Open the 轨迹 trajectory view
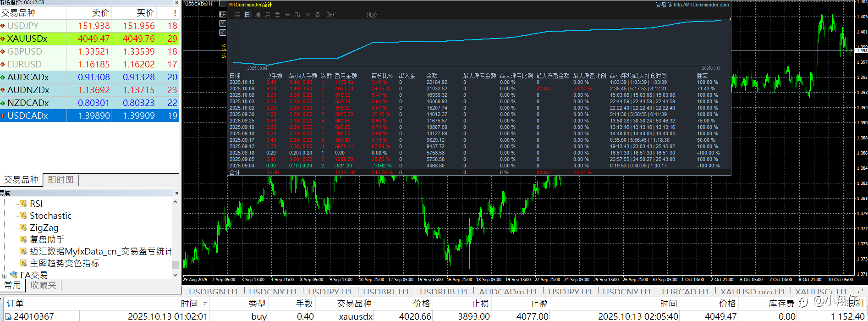 point(372,15)
